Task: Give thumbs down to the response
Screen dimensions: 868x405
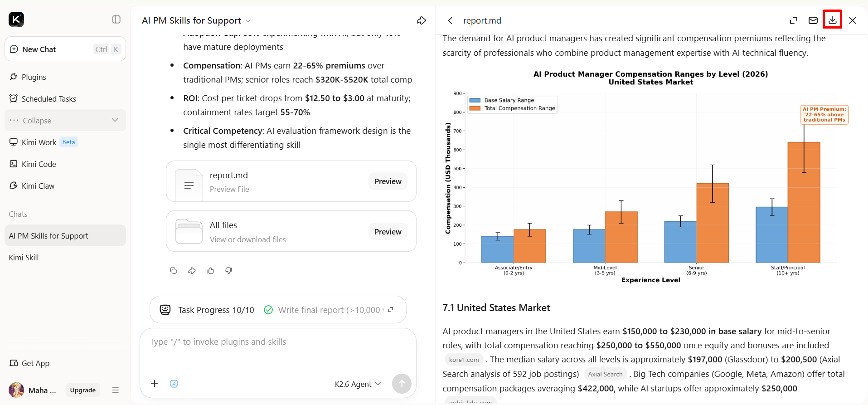Action: [x=229, y=270]
